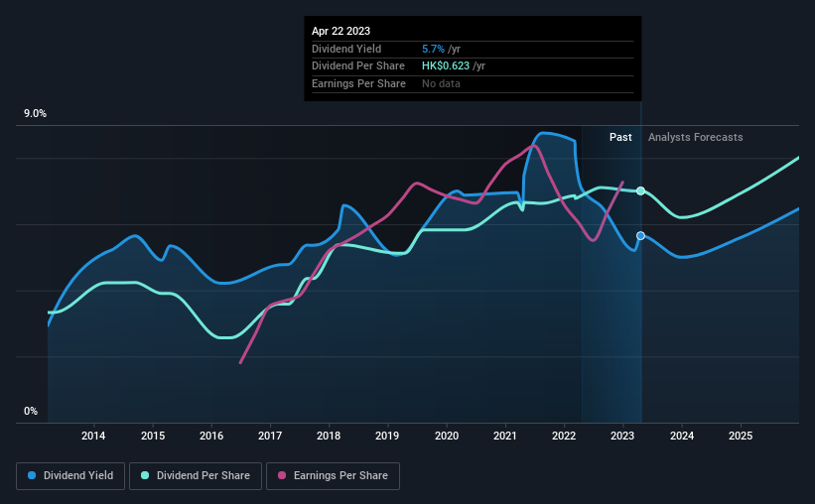Click the 0% y-axis label
The width and height of the screenshot is (815, 504).
[31, 411]
